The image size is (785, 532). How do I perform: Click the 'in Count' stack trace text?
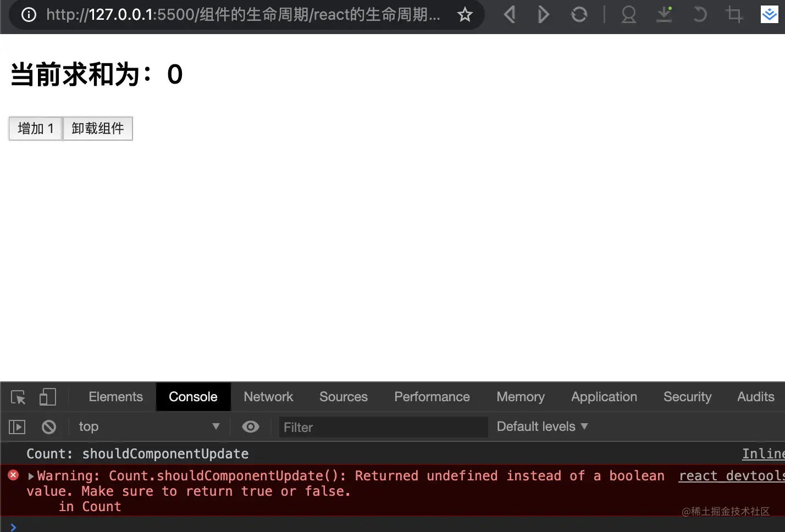90,507
